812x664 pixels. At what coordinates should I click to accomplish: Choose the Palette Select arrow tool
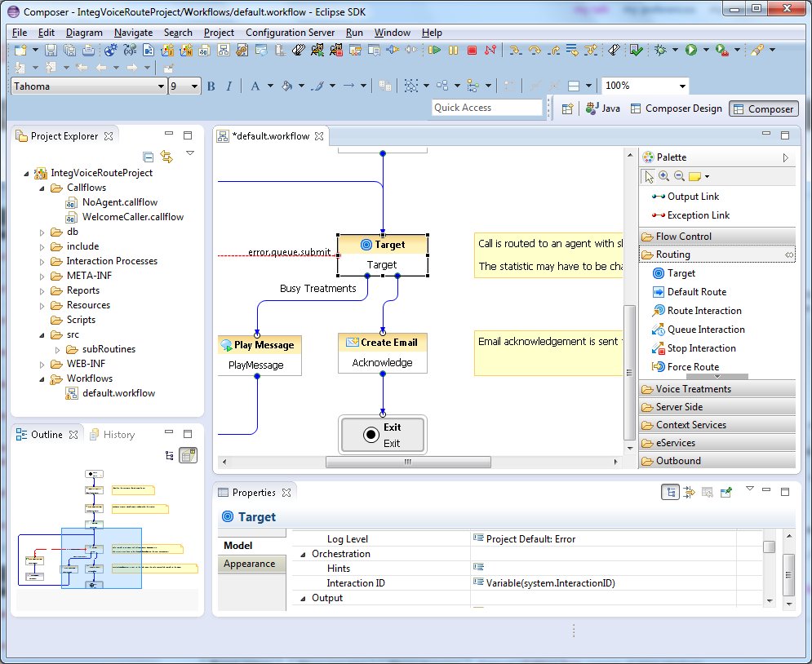(x=648, y=176)
